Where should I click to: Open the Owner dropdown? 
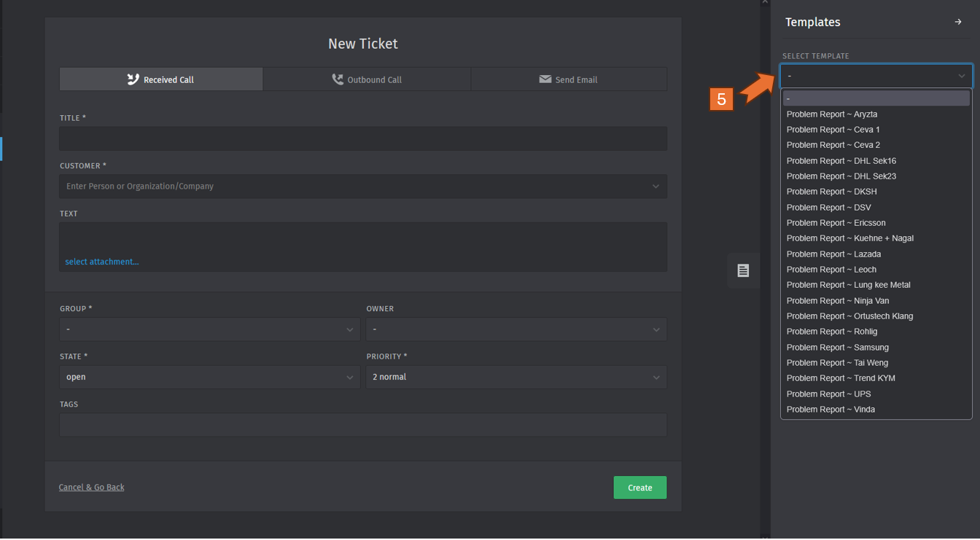516,329
